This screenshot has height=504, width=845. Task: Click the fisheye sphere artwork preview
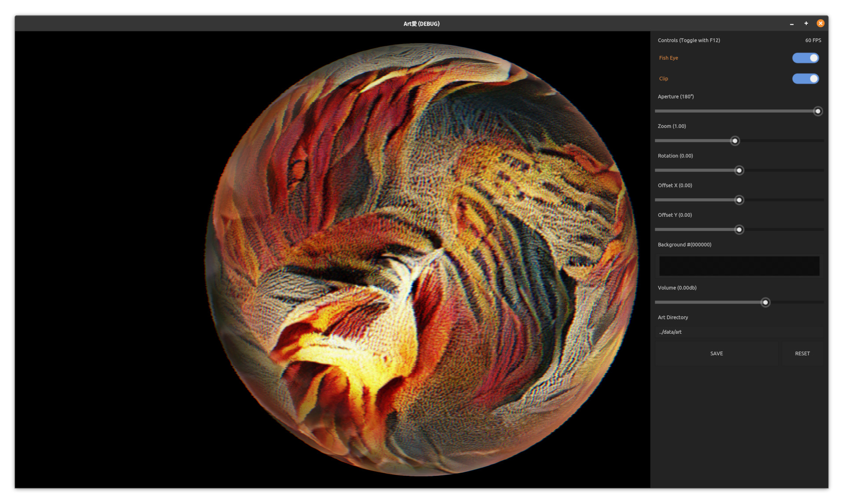[421, 259]
